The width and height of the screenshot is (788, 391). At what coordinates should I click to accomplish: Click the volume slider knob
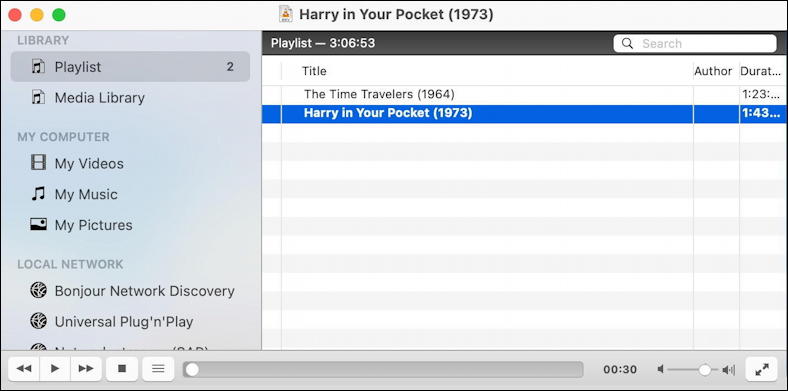tap(705, 370)
